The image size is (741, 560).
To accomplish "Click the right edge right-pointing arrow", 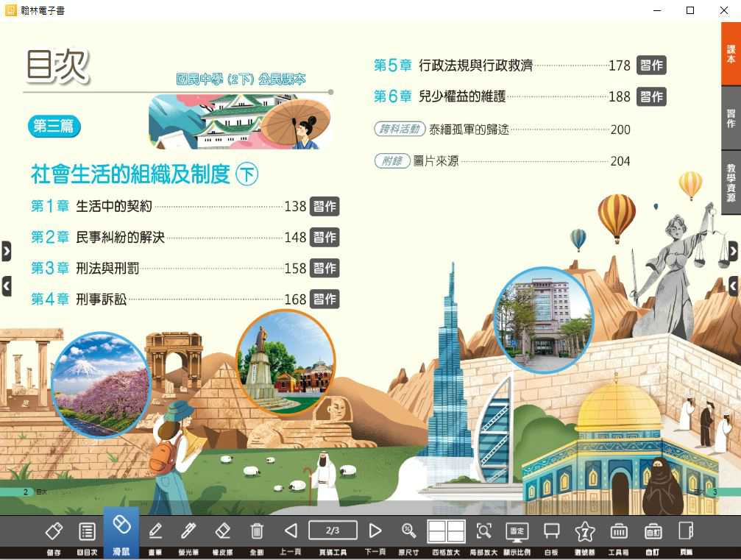I will point(733,252).
